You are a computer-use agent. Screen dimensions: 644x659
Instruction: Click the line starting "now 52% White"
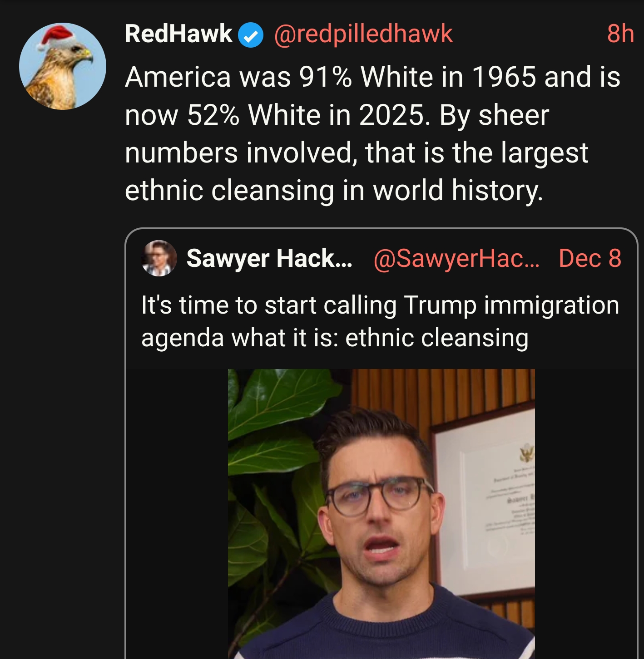click(x=337, y=115)
